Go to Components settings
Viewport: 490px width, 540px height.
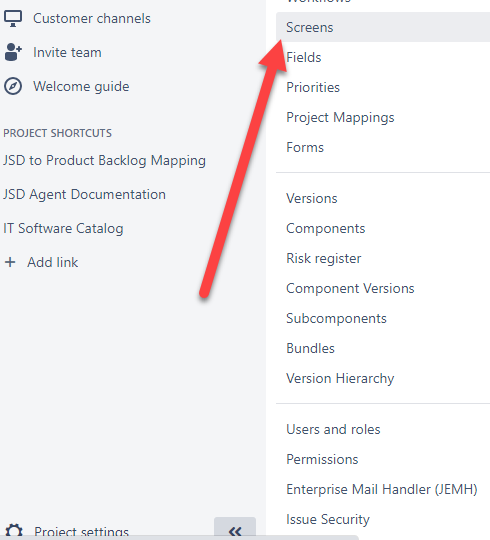[x=326, y=229]
